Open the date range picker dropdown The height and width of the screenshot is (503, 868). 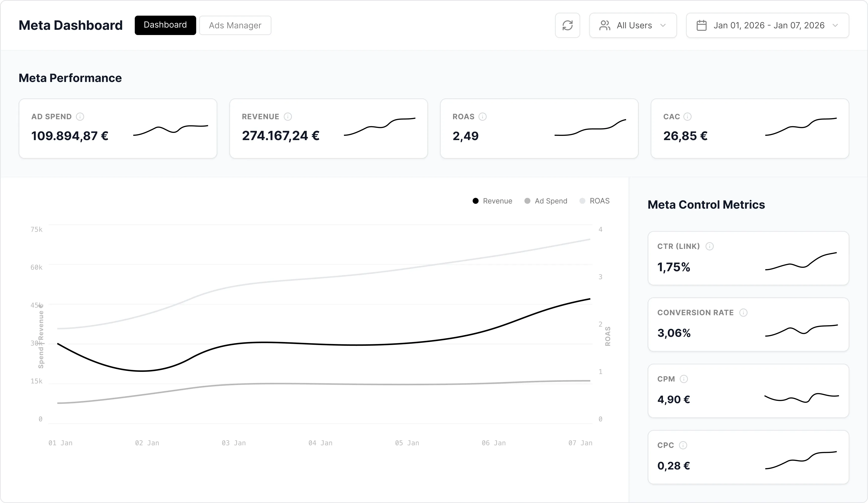click(768, 26)
